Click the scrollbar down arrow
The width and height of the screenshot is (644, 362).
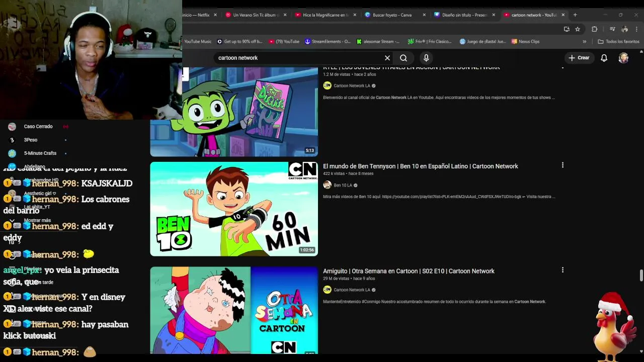641,351
